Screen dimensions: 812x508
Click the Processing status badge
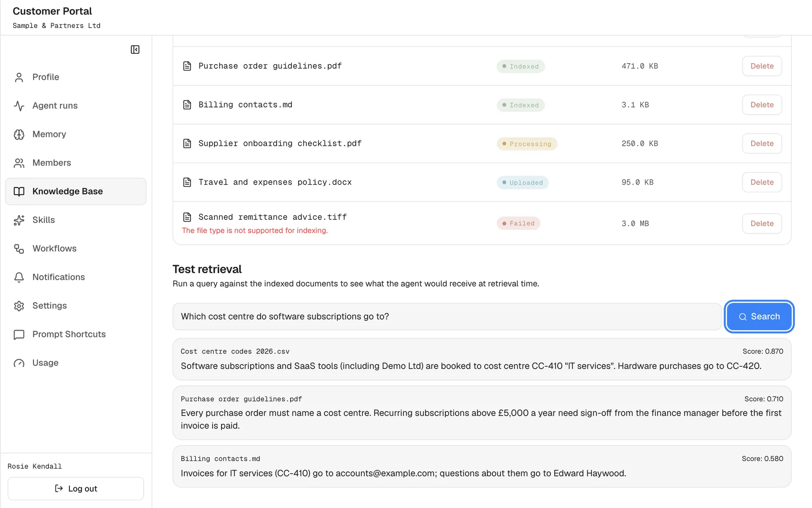pyautogui.click(x=527, y=144)
